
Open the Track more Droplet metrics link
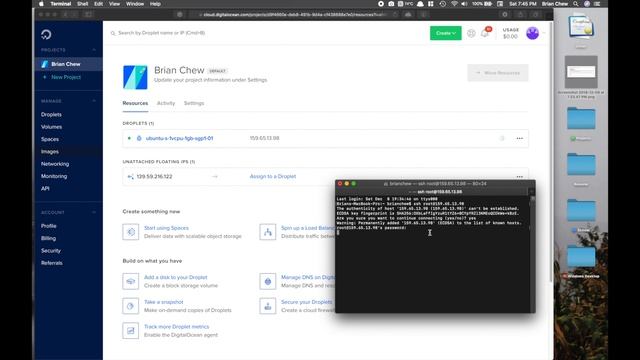click(176, 327)
